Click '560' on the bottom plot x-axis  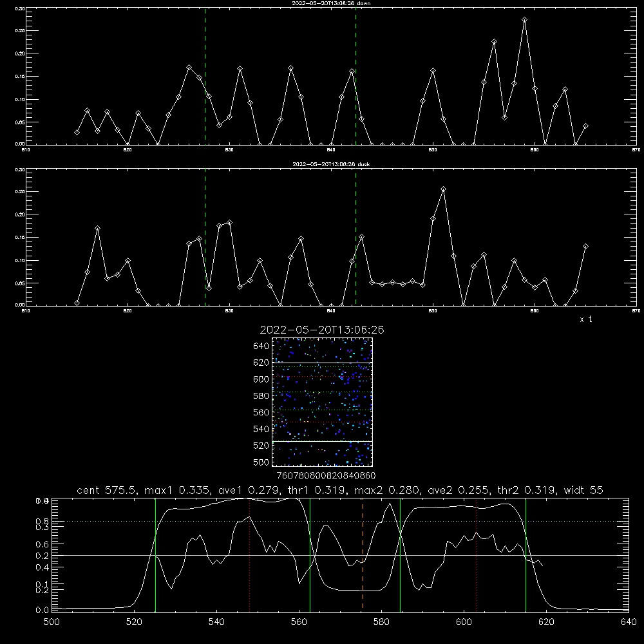pyautogui.click(x=299, y=622)
